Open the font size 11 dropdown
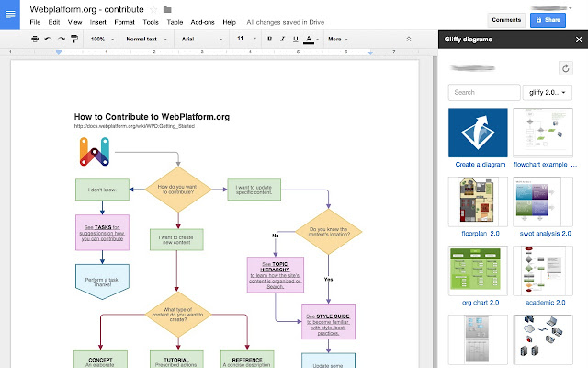Screen dimensions: 588x368 [246, 39]
